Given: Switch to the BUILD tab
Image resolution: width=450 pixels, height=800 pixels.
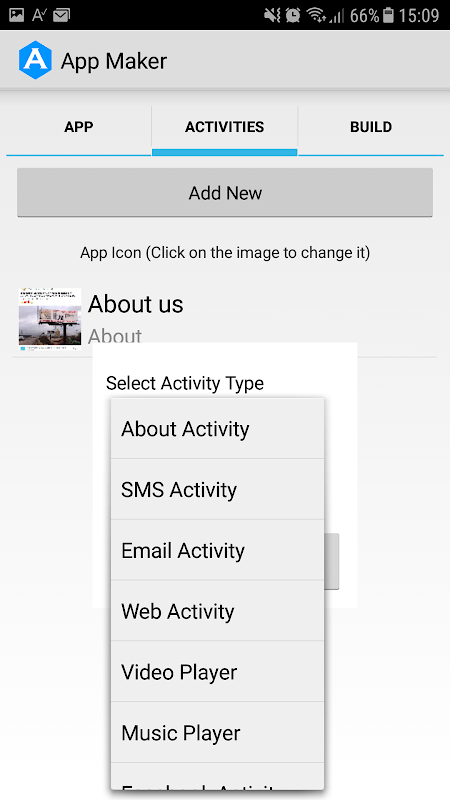Looking at the screenshot, I should tap(371, 127).
